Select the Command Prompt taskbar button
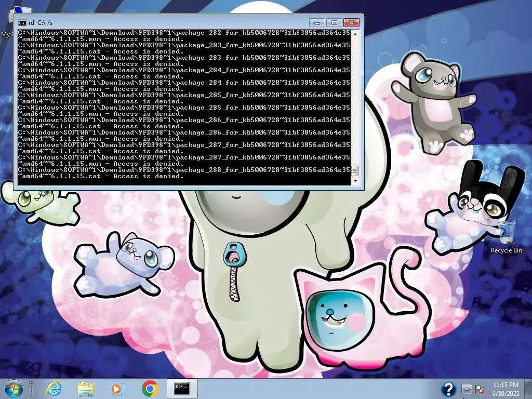The height and width of the screenshot is (399, 532). pyautogui.click(x=182, y=389)
